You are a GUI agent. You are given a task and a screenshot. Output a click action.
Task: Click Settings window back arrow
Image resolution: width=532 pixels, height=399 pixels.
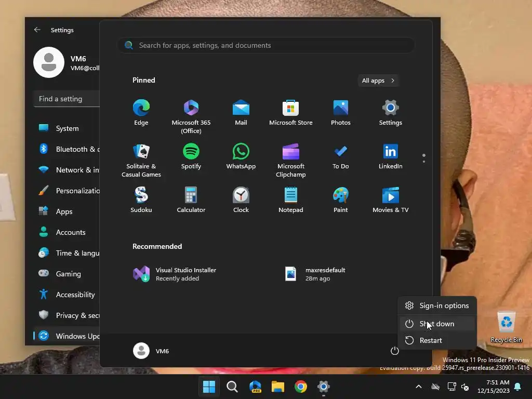(x=37, y=30)
